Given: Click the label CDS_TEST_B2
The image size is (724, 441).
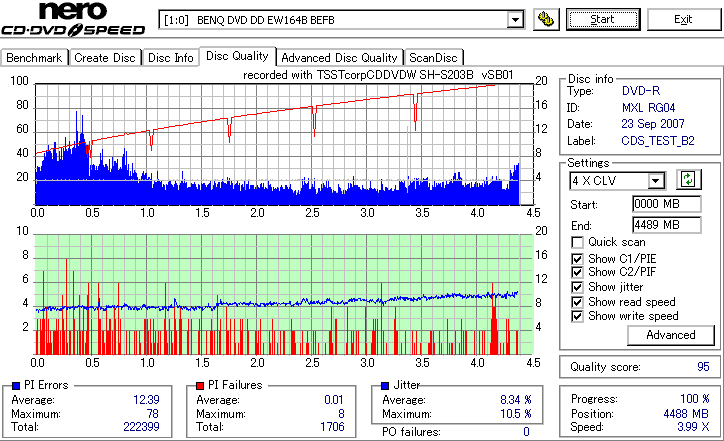Looking at the screenshot, I should tap(658, 141).
